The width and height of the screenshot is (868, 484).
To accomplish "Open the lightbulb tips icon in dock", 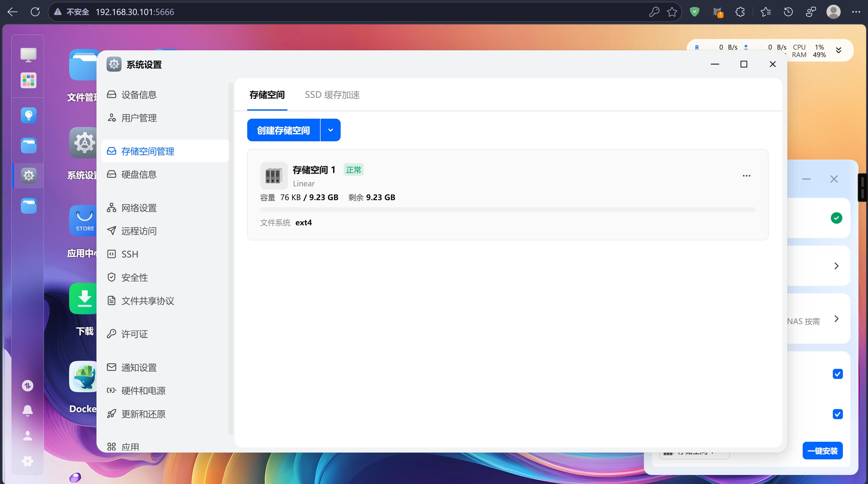I will (x=29, y=115).
